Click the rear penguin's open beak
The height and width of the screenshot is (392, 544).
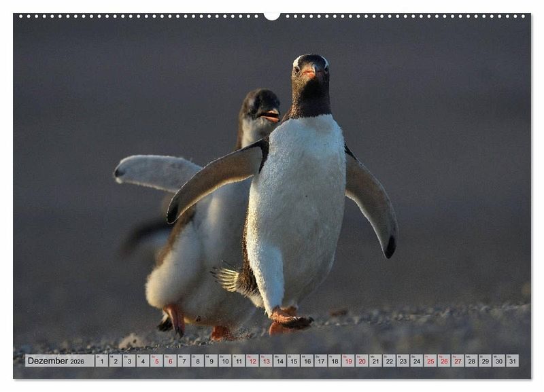(271, 115)
